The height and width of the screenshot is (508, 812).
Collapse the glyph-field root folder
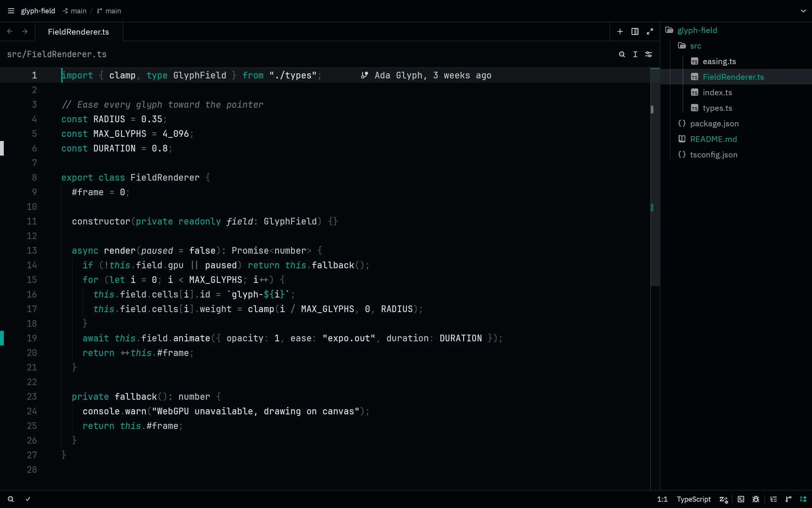tap(736, 30)
